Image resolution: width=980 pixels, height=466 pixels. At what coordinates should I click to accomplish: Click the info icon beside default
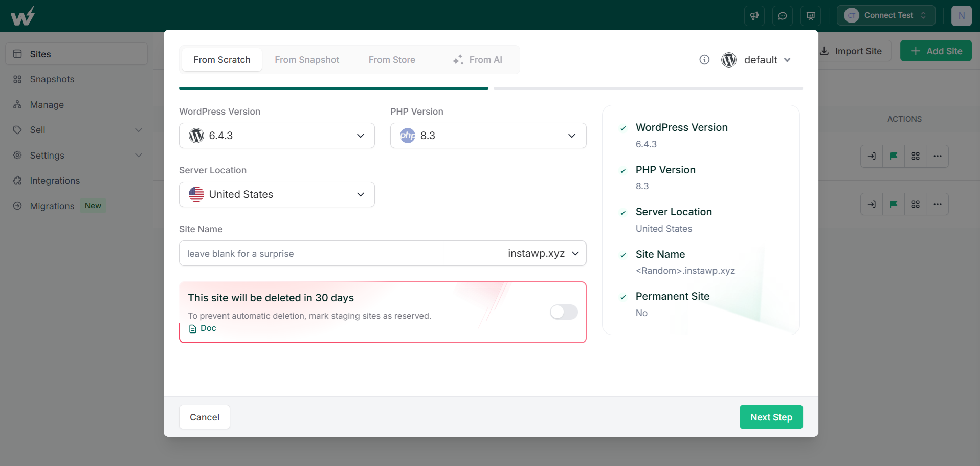(704, 60)
